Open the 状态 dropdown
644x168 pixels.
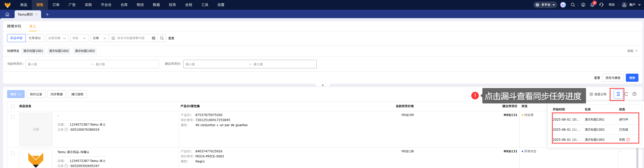(x=79, y=38)
